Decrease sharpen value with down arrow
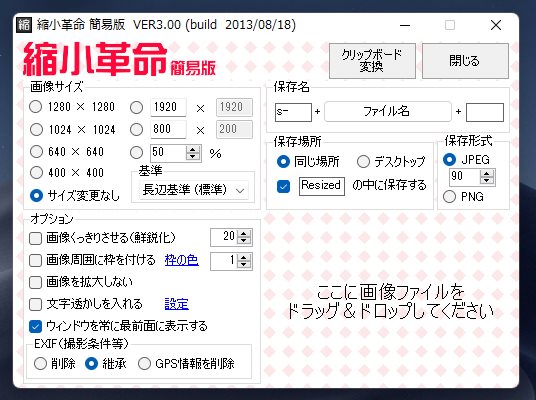Viewport: 536px width, 400px height. [244, 240]
